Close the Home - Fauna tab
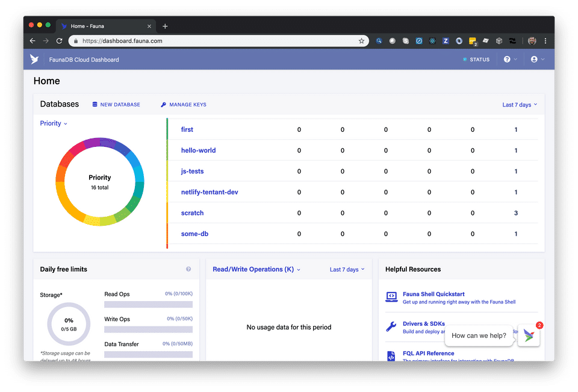Image resolution: width=578 pixels, height=392 pixels. [x=149, y=26]
